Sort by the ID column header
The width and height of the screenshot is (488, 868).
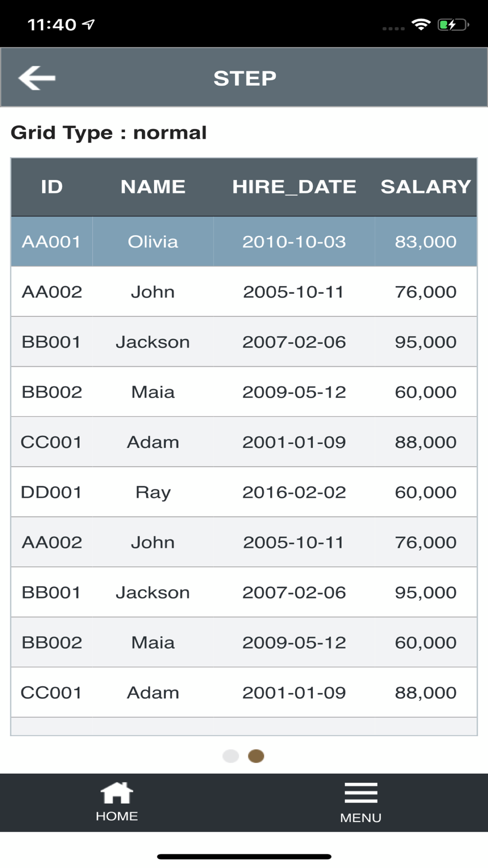(52, 187)
